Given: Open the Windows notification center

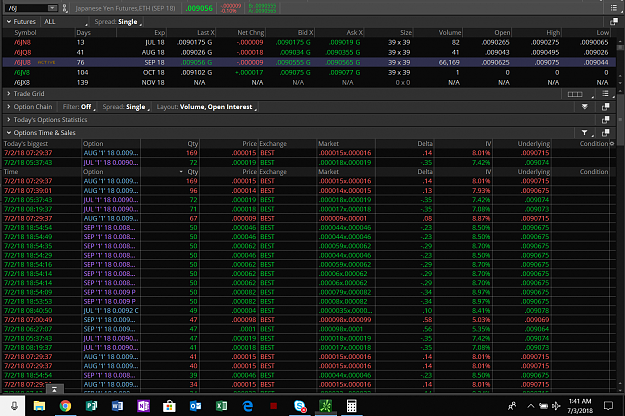Looking at the screenshot, I should tap(609, 406).
